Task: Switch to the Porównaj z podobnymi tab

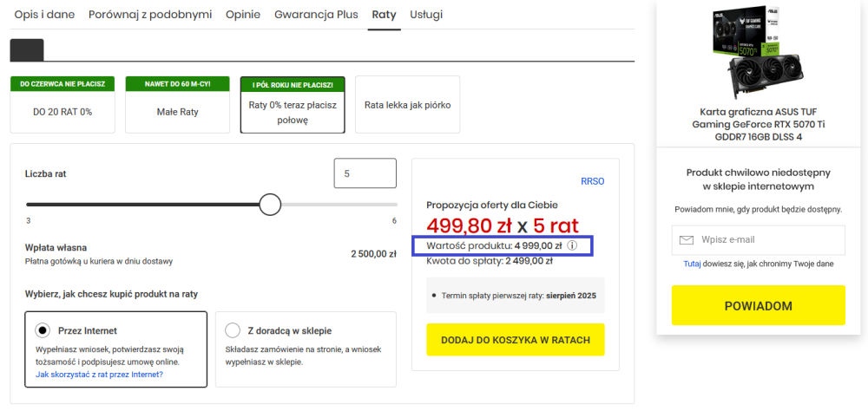Action: pyautogui.click(x=150, y=15)
